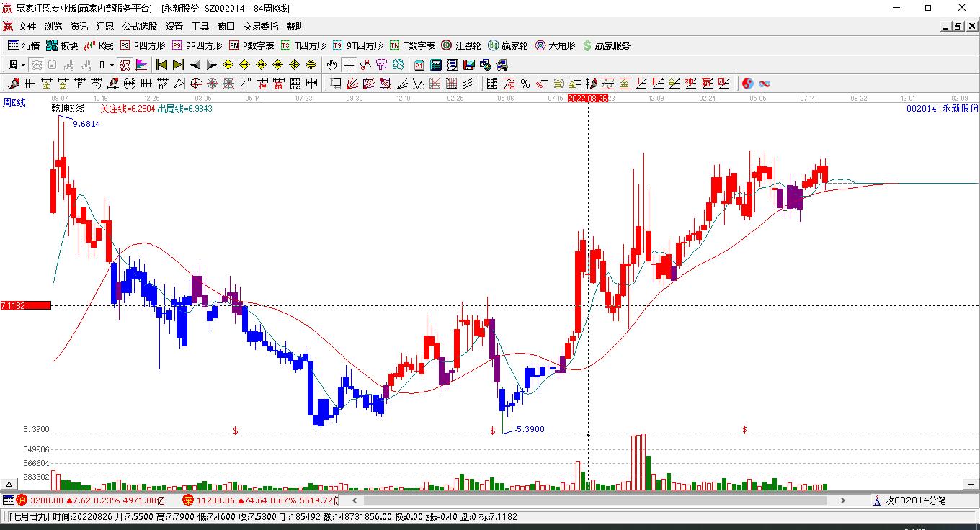
Task: Click Shanghai index 3288.08 status entry
Action: point(90,500)
